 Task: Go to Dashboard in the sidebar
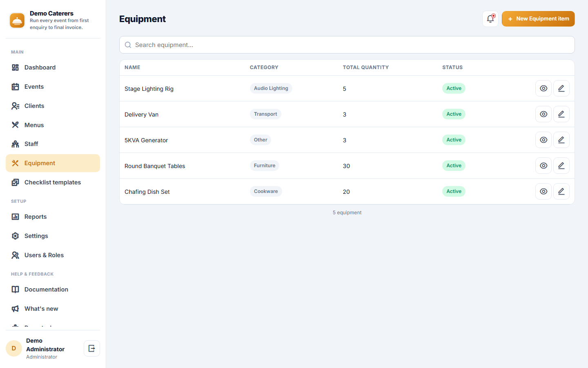[x=53, y=67]
